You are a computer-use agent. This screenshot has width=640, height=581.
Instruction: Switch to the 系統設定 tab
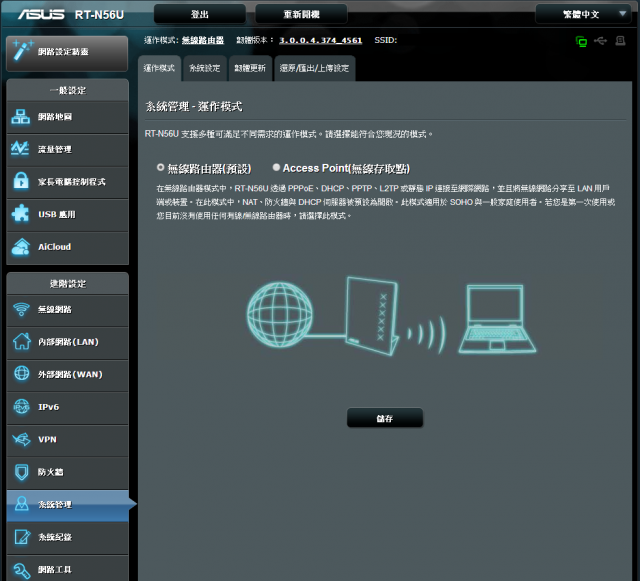(x=204, y=68)
